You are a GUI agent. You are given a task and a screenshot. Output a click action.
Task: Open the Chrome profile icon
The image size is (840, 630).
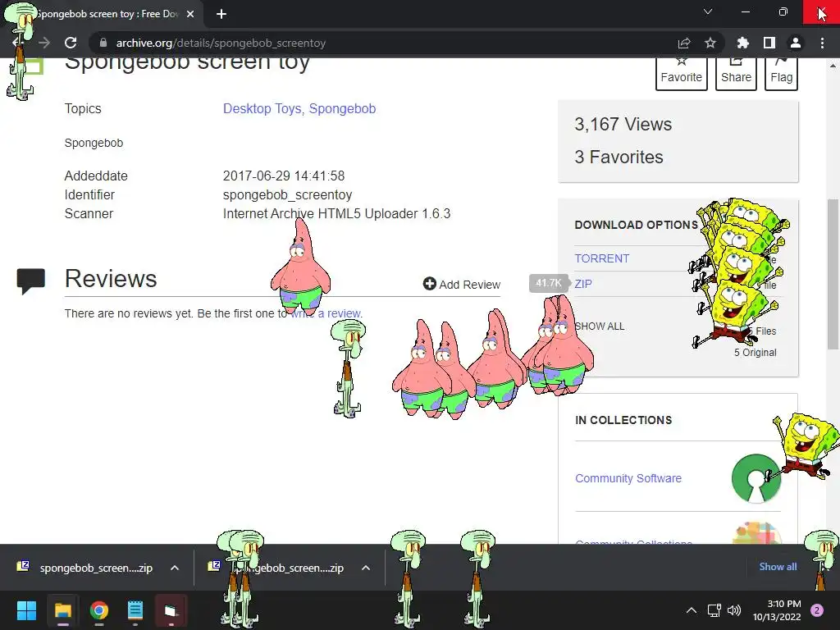[796, 43]
